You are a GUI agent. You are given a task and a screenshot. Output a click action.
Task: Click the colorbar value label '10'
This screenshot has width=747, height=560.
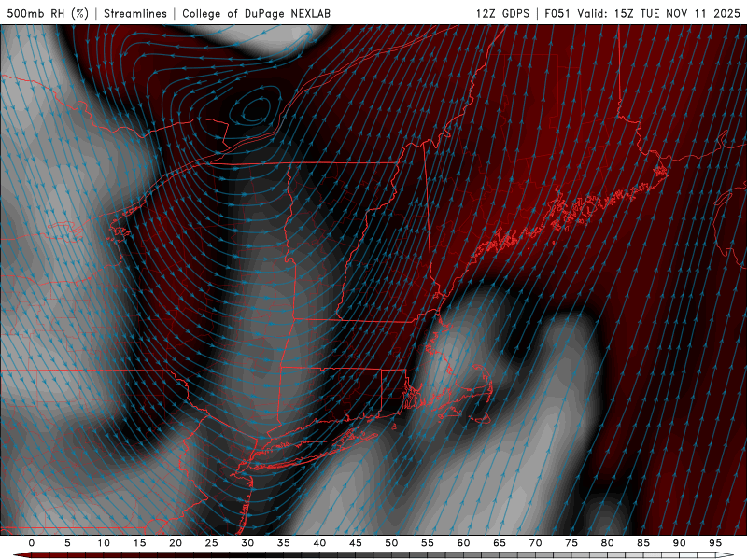tap(104, 543)
